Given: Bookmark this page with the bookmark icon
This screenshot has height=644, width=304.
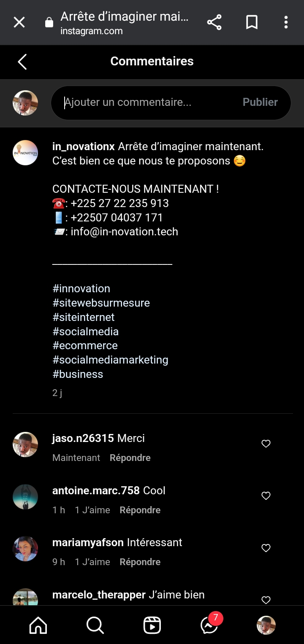Looking at the screenshot, I should (x=252, y=22).
